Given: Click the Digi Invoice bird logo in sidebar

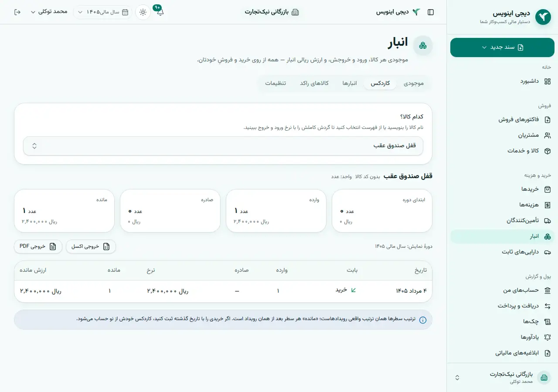Looking at the screenshot, I should pos(543,17).
